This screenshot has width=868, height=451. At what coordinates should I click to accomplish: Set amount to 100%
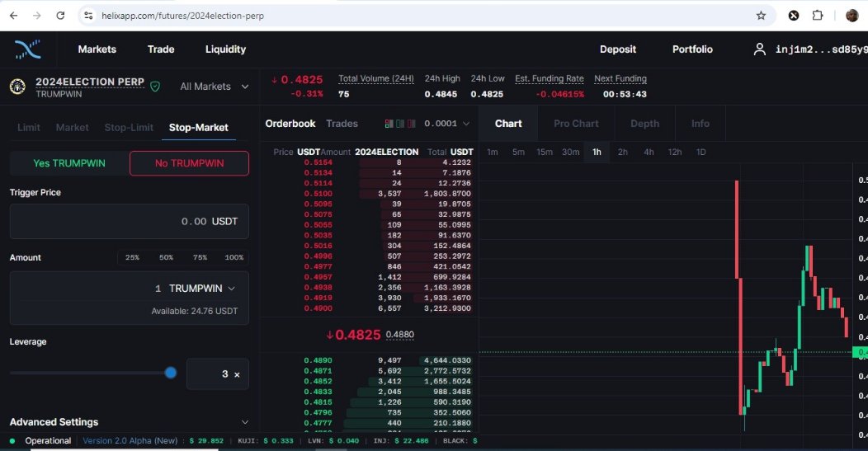(x=234, y=257)
